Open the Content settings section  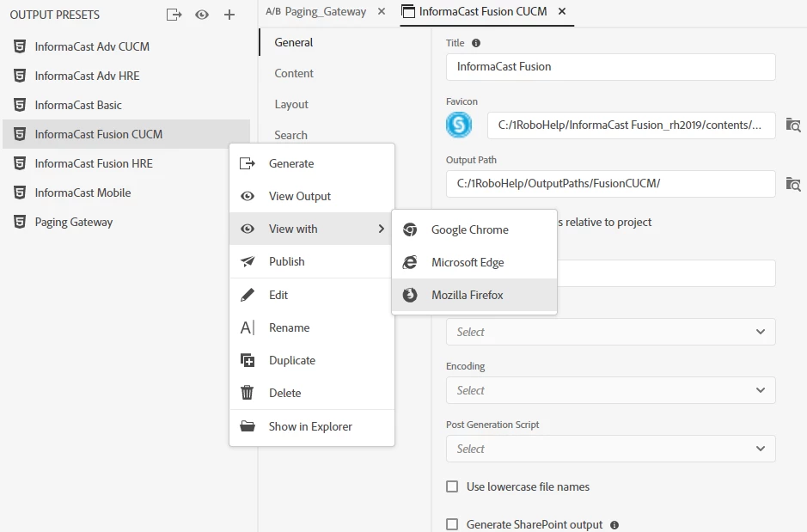[x=293, y=73]
